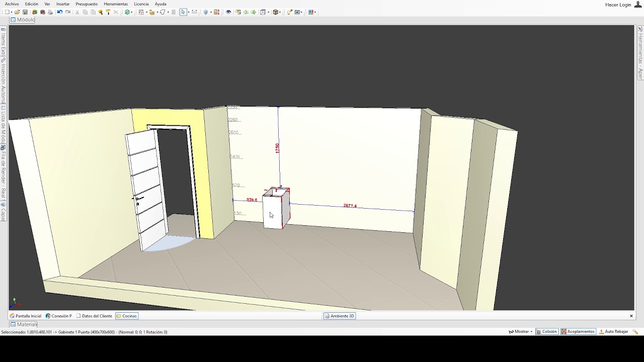This screenshot has width=644, height=362.
Task: Open the Módulos panel tab
Action: (22, 20)
